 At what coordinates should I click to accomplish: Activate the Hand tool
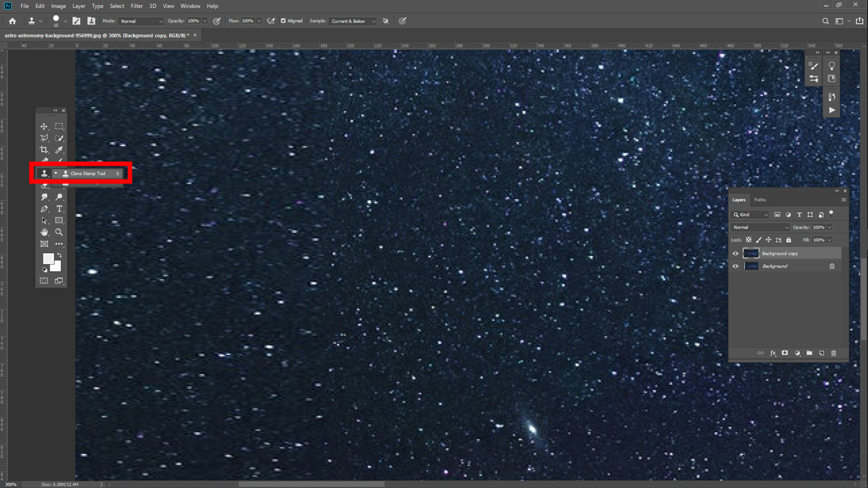pyautogui.click(x=44, y=232)
